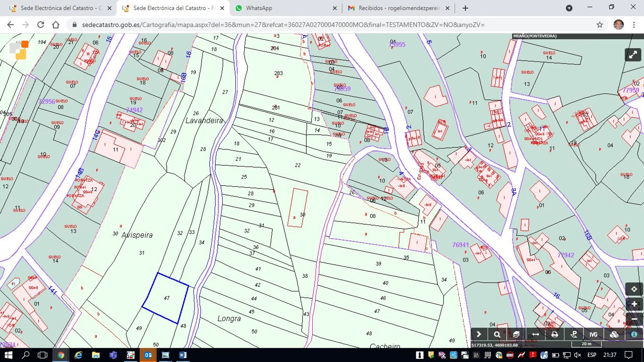Viewport: 644px width, 362px height.
Task: Open the Chrome tab search dropdown
Action: pos(569,8)
